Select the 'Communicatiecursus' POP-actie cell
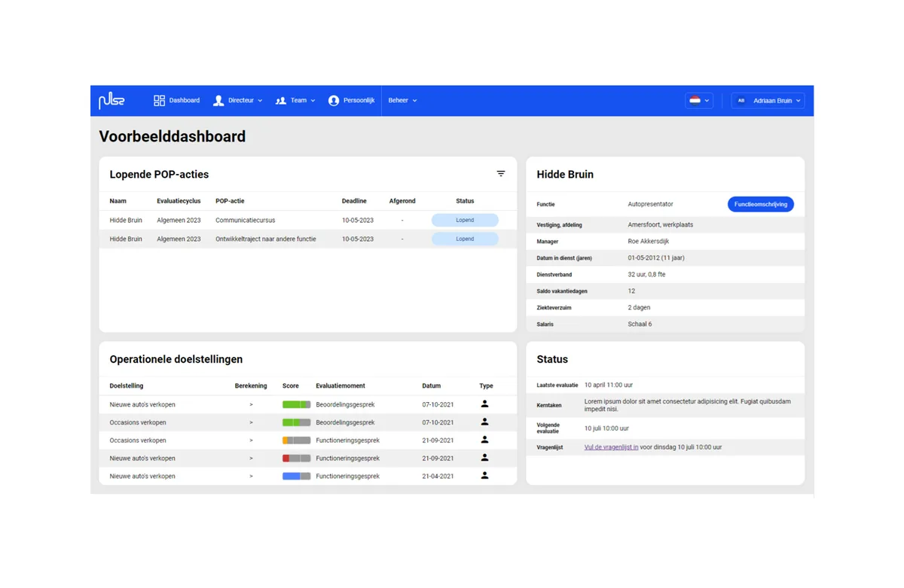The image size is (904, 588). [x=246, y=221]
